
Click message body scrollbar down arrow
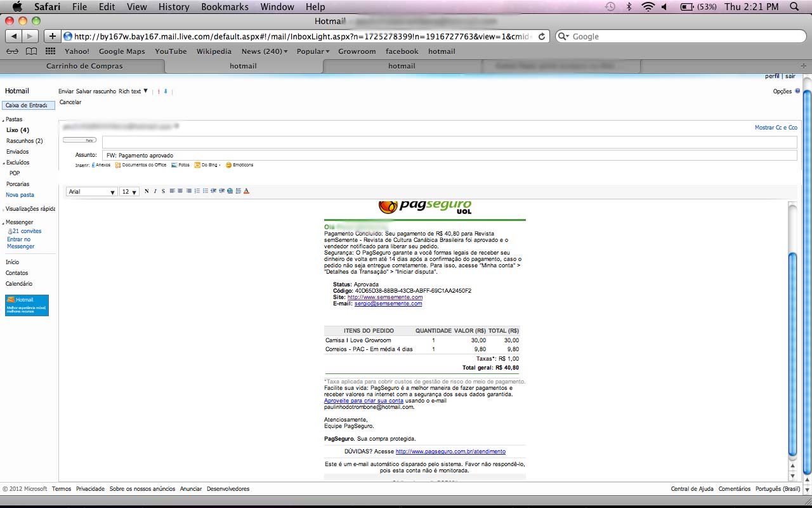792,476
